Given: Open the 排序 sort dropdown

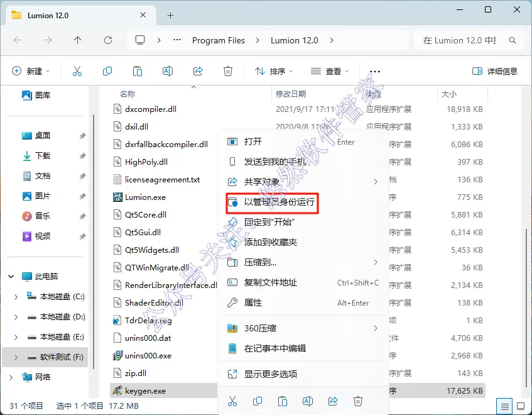Looking at the screenshot, I should [x=274, y=71].
